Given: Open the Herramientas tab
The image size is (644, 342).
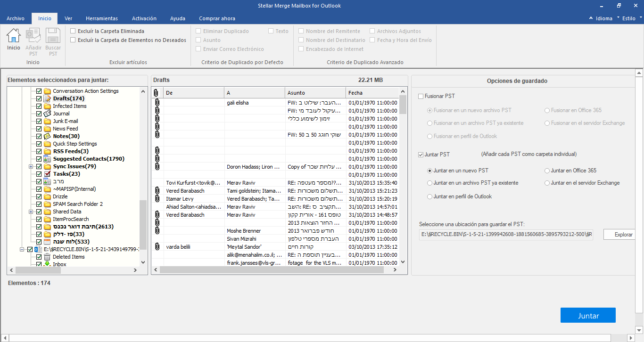Looking at the screenshot, I should [102, 18].
